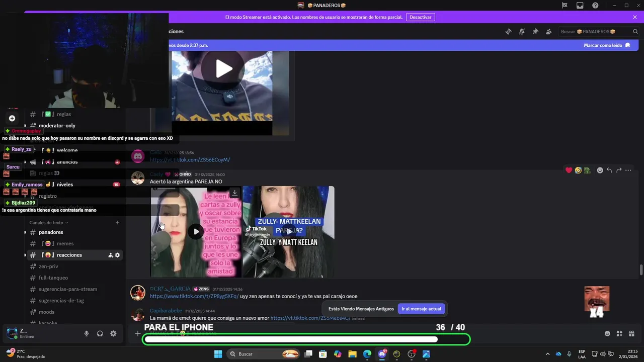Screen dimensions: 644x362
Task: Toggle member list icon in header
Action: 549,31
